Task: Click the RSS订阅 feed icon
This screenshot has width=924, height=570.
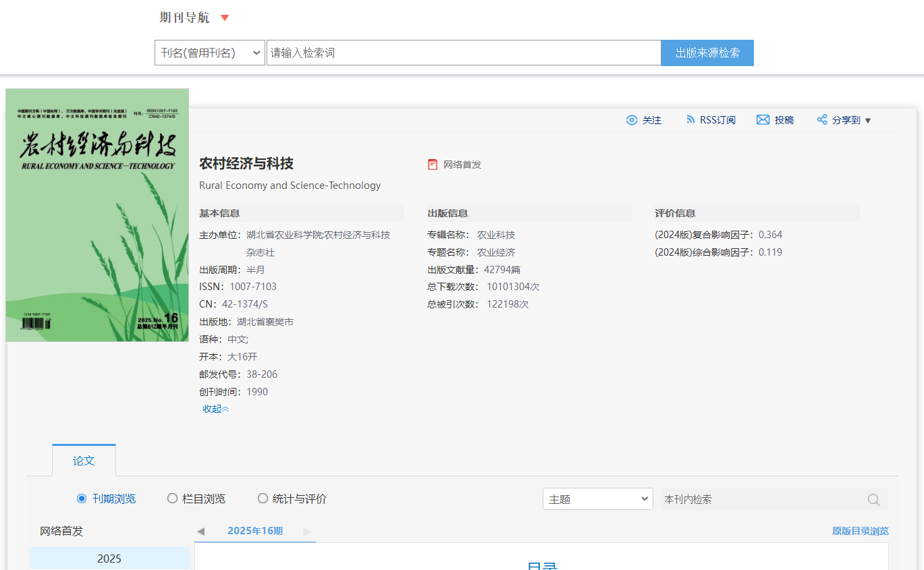Action: coord(690,119)
